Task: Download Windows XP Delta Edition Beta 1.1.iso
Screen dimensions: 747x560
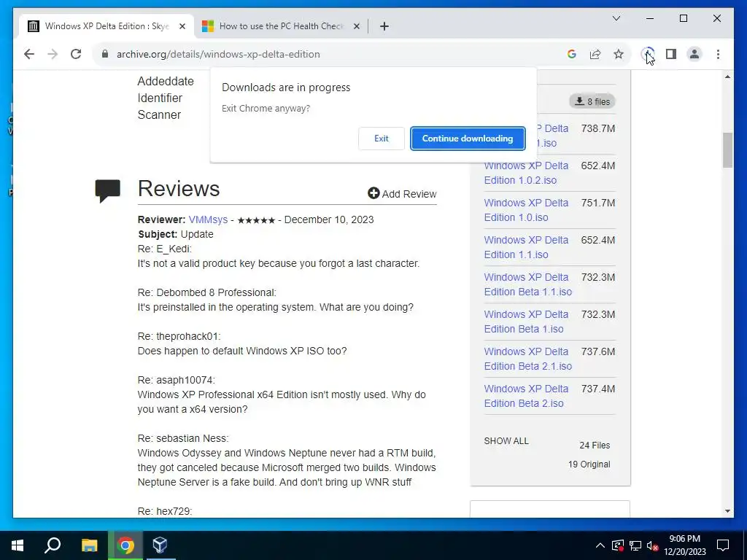Action: point(528,284)
